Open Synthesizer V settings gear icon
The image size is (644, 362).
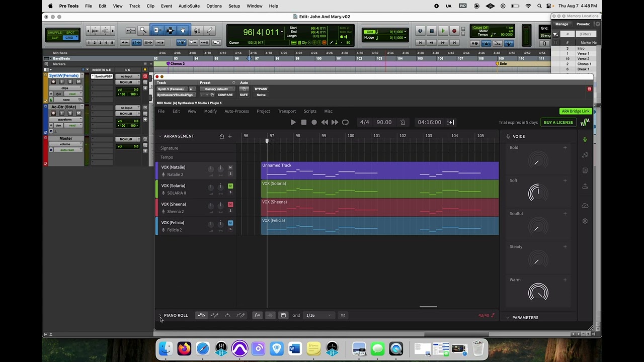pos(585,221)
